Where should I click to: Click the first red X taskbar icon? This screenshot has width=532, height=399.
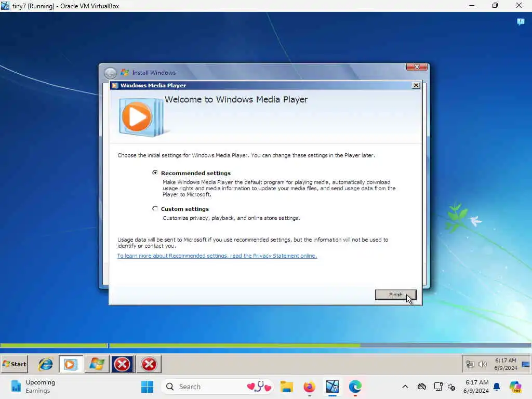click(122, 364)
